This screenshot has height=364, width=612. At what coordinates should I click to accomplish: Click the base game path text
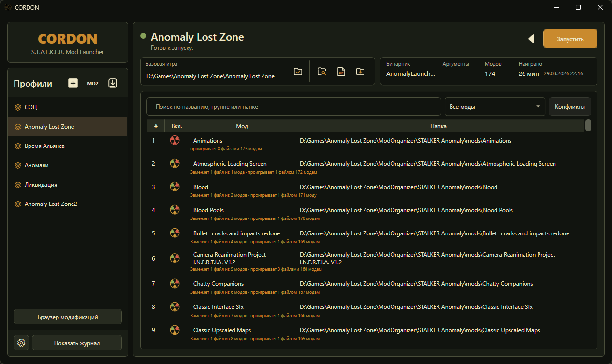pyautogui.click(x=210, y=76)
